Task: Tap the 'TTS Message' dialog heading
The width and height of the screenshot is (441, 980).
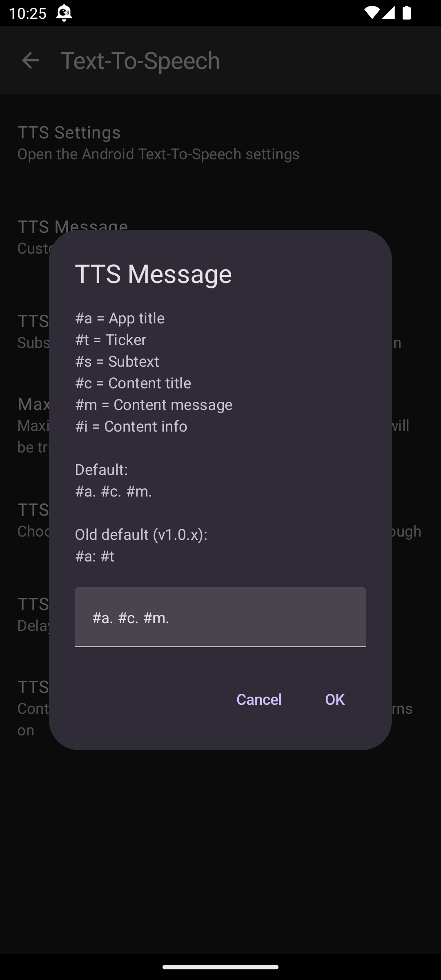Action: pos(153,274)
